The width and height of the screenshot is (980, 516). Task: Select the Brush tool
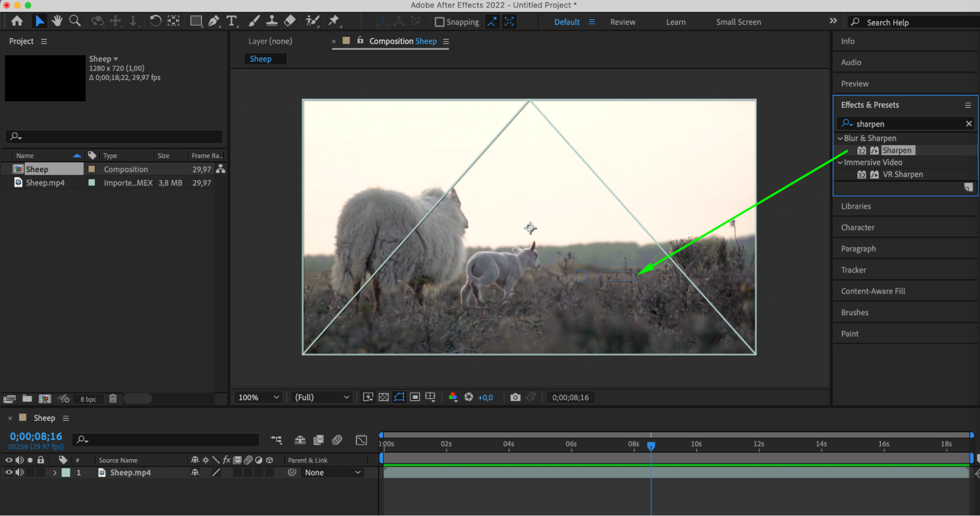254,21
